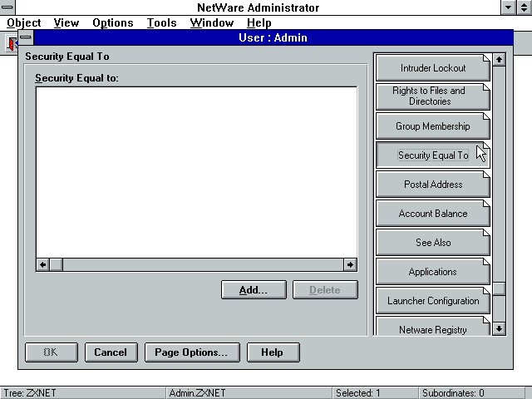532x399 pixels.
Task: Minimize the NetWare Administrator window
Action: (508, 7)
